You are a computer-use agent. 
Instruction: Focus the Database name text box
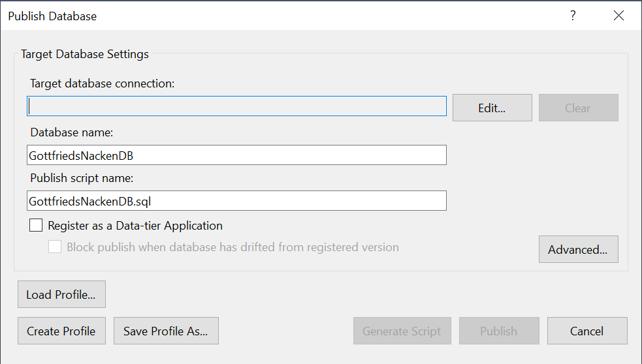coord(236,155)
